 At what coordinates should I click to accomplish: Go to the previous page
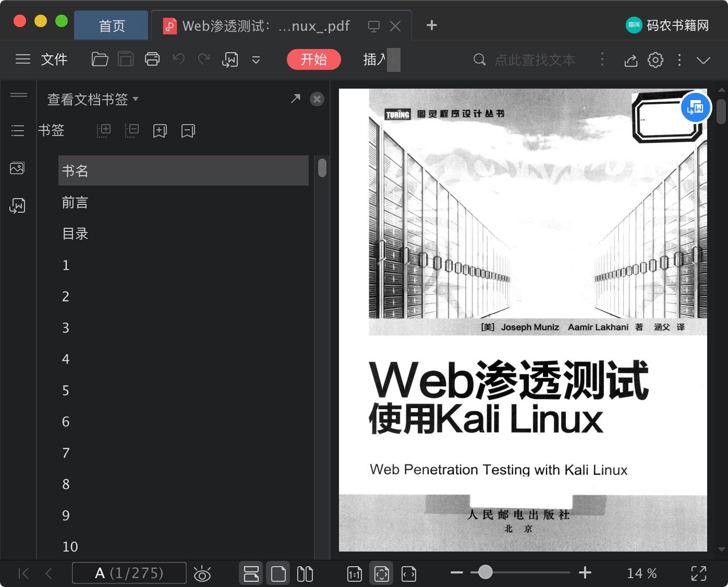coord(48,573)
